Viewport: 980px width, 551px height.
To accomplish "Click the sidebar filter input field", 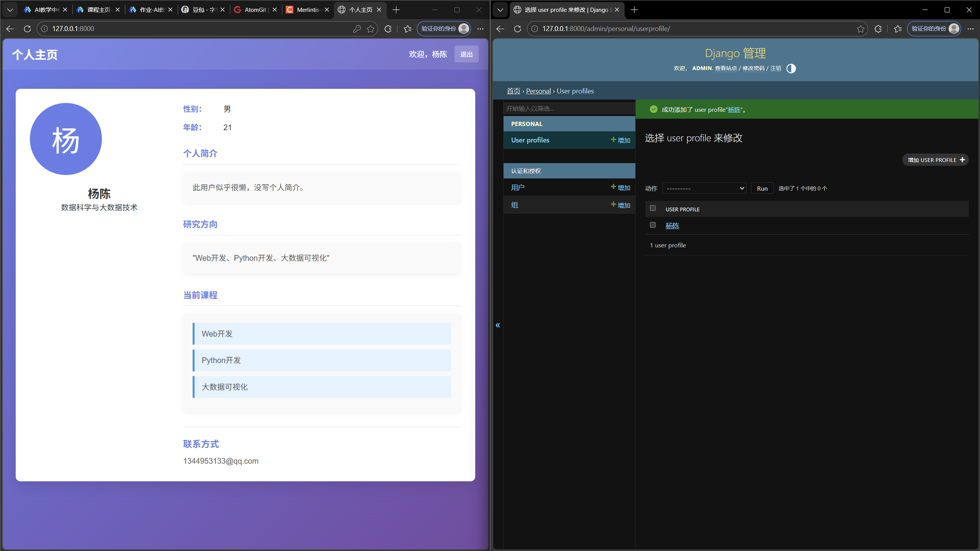I will pos(568,109).
